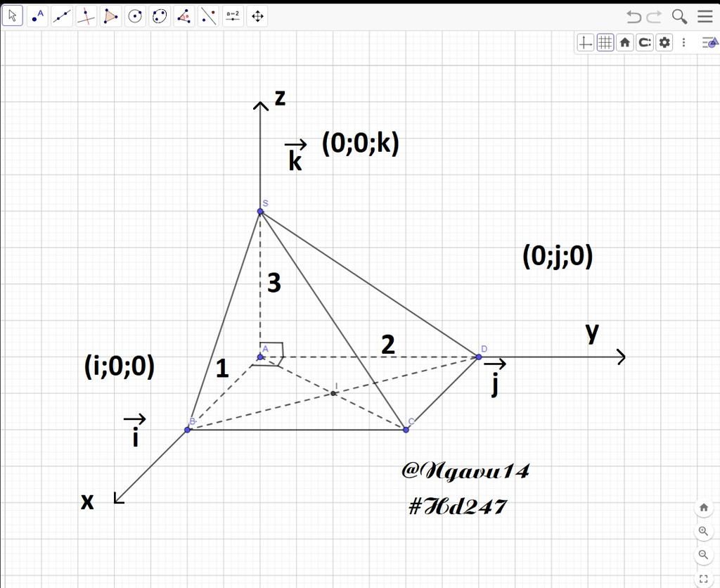Image resolution: width=720 pixels, height=588 pixels.
Task: Select the Ellipse conic tool
Action: (160, 17)
